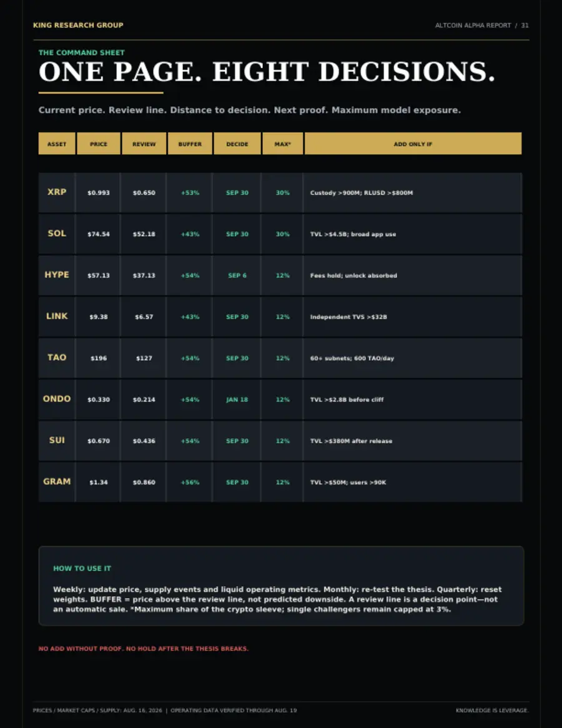This screenshot has width=562, height=728.
Task: Click 60+ subnets; 600 TAO/day condition
Action: click(x=352, y=358)
